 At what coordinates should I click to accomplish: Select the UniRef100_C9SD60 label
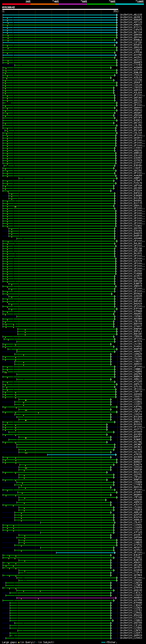[x=131, y=580]
